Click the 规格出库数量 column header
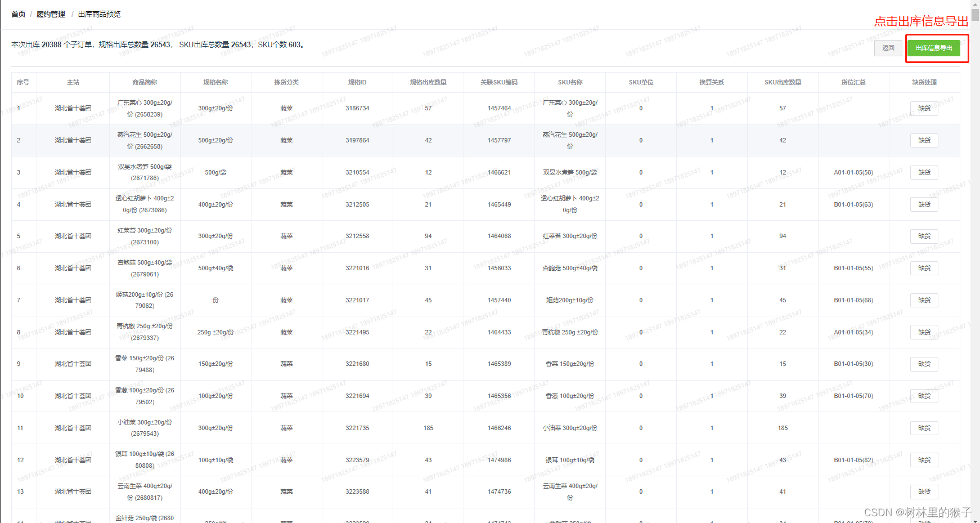 tap(428, 82)
